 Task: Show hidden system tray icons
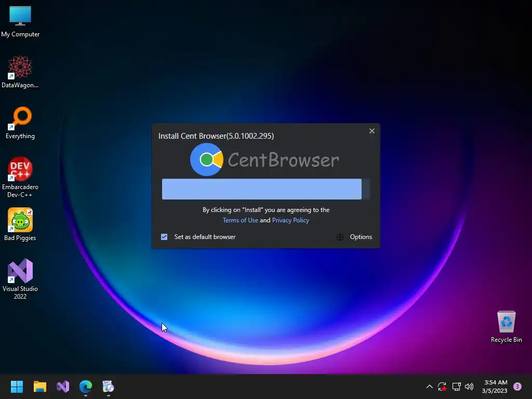[x=429, y=387]
